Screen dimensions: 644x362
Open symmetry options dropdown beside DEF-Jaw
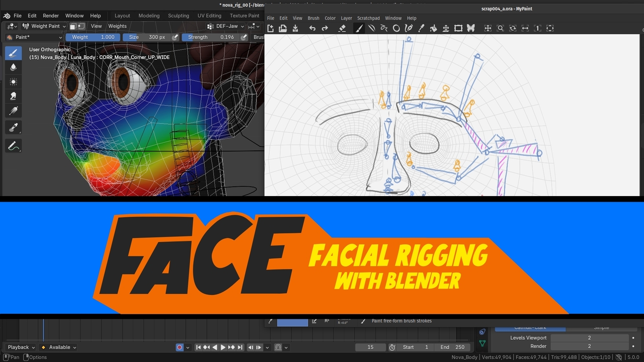[x=254, y=26]
